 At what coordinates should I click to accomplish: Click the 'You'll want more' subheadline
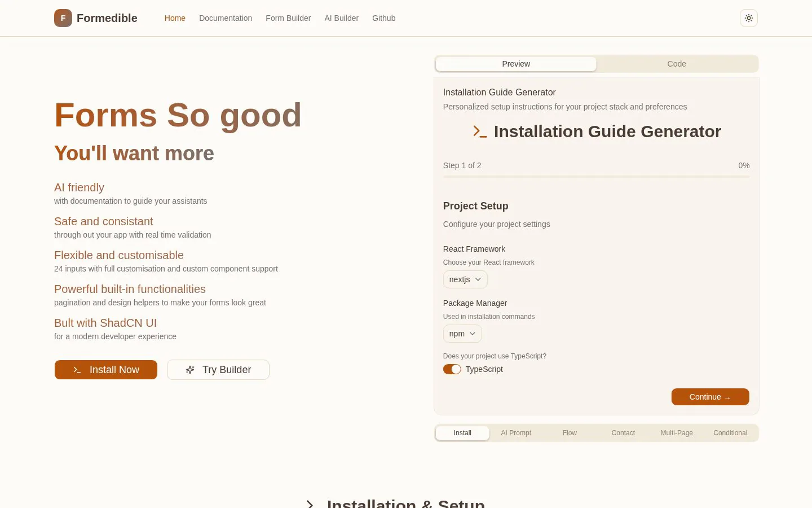pyautogui.click(x=134, y=154)
